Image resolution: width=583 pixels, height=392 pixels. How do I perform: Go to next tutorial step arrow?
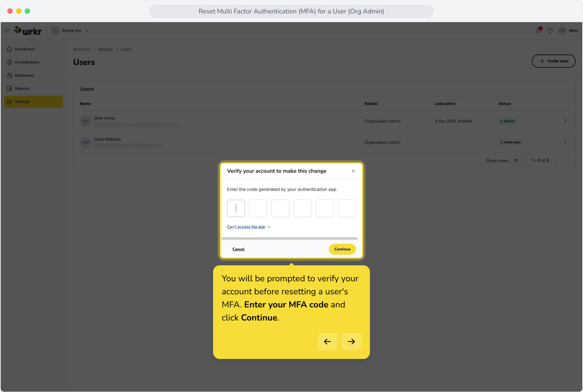[351, 342]
